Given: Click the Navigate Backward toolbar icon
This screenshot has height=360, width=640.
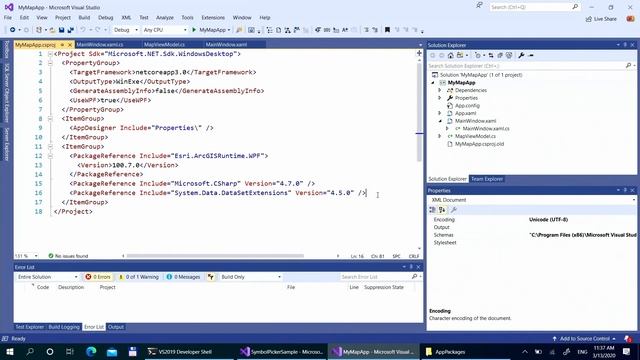Looking at the screenshot, I should pos(13,30).
